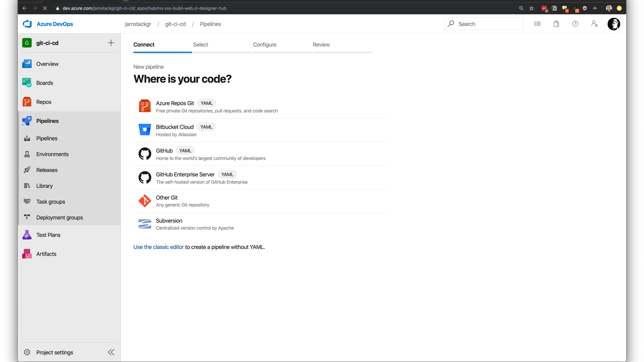Open Artifacts in the sidebar
This screenshot has width=644, height=362.
(x=46, y=254)
